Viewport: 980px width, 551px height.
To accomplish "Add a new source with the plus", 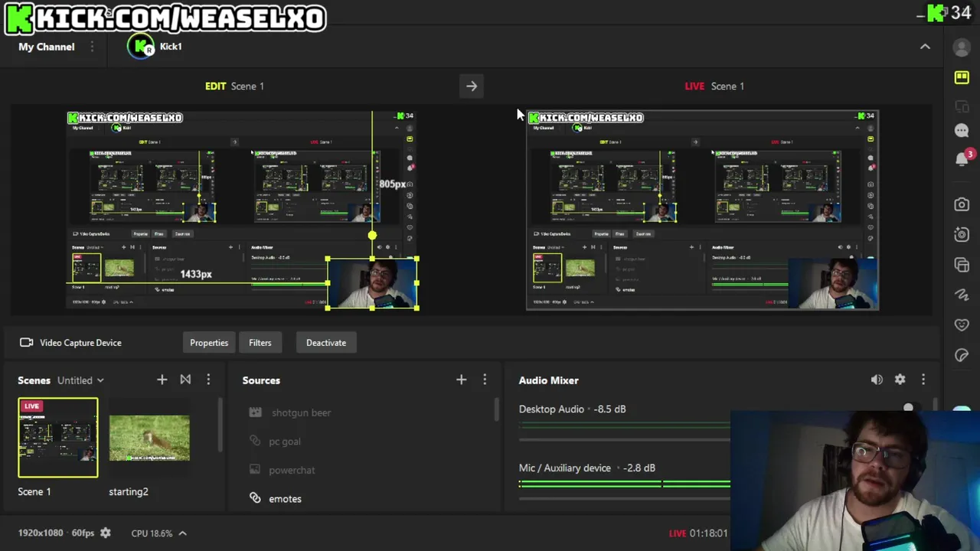I will [461, 380].
